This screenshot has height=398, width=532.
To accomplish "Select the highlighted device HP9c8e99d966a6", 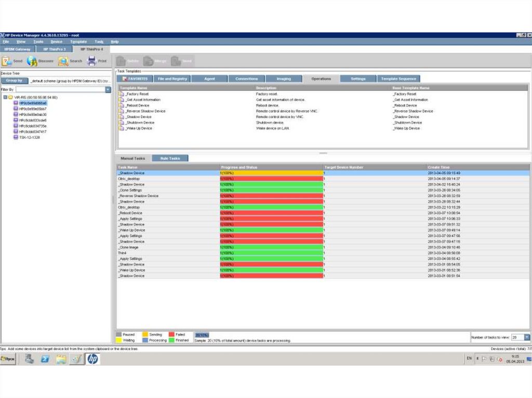I will (33, 103).
